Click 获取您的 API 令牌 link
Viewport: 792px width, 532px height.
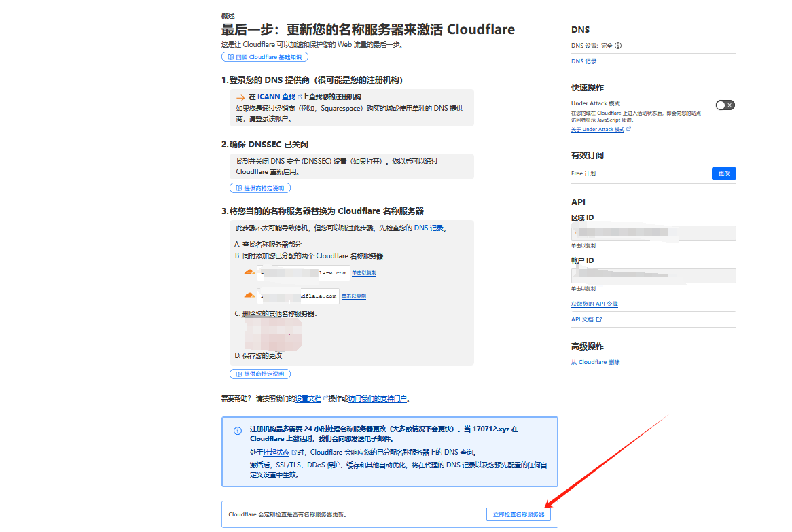click(594, 304)
